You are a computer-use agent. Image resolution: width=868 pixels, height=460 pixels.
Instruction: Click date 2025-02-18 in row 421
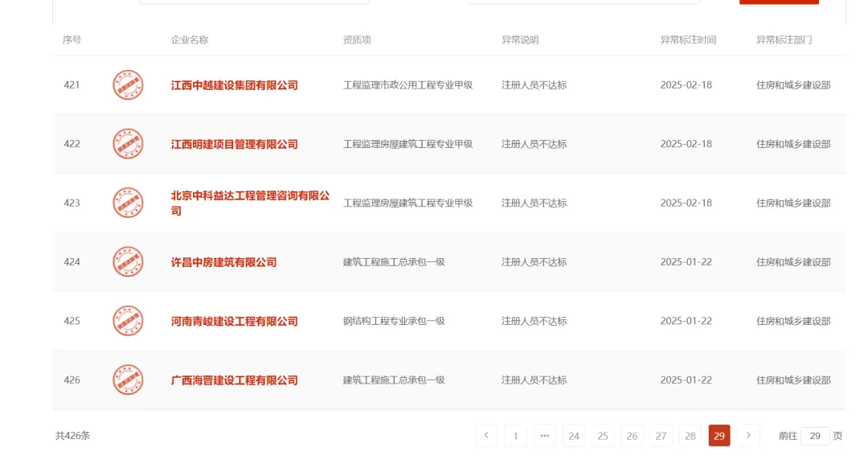coord(686,84)
